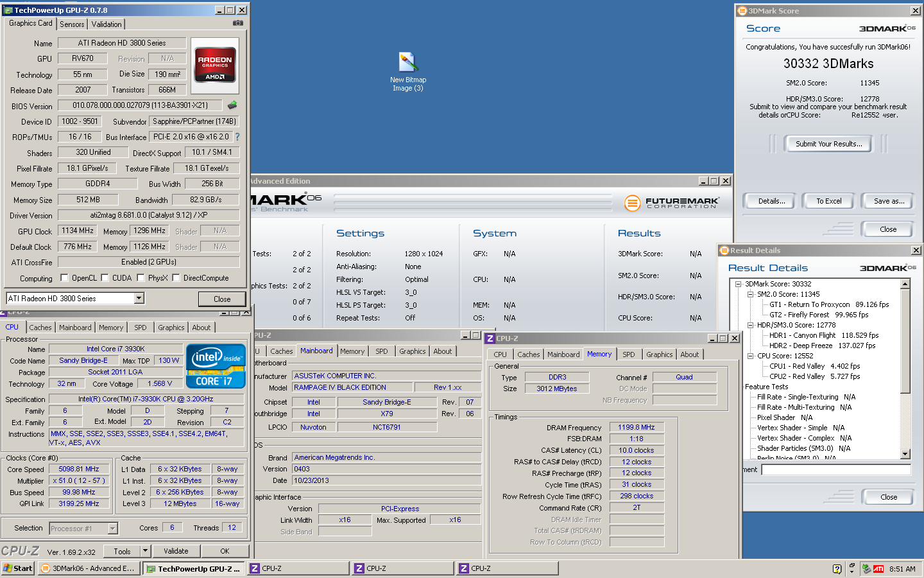Click the GPU-Z screenshot camera icon

coord(237,23)
